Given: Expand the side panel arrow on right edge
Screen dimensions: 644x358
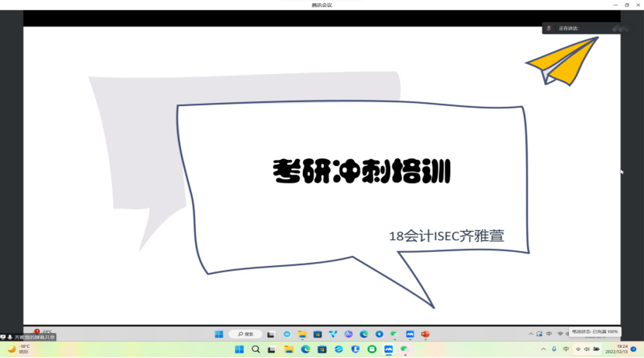Looking at the screenshot, I should click(x=621, y=172).
